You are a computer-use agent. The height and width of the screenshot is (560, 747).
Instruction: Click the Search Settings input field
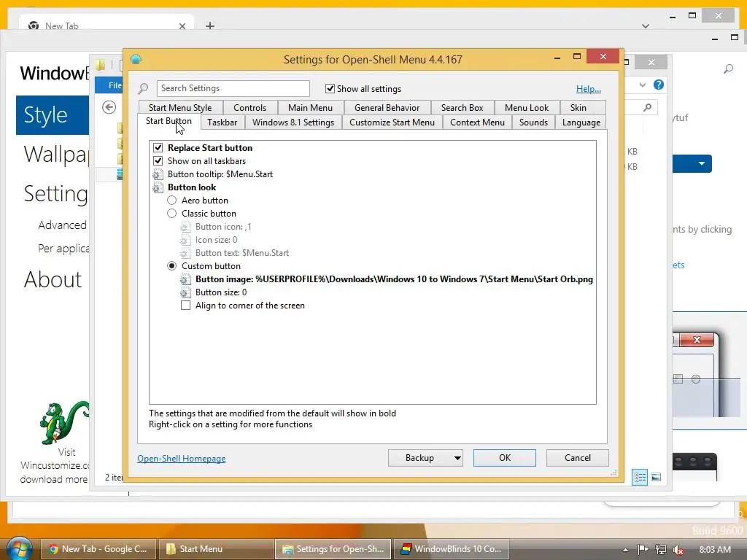(233, 88)
